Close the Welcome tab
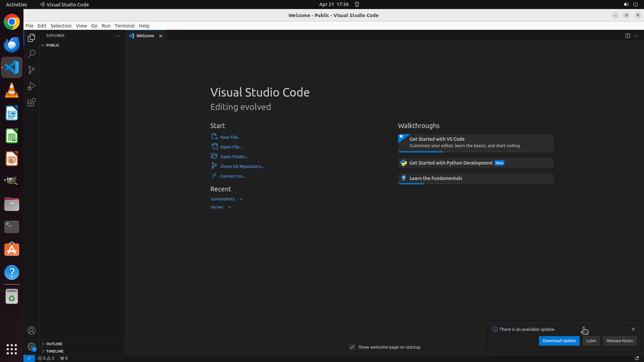This screenshot has height=362, width=644. point(161,36)
